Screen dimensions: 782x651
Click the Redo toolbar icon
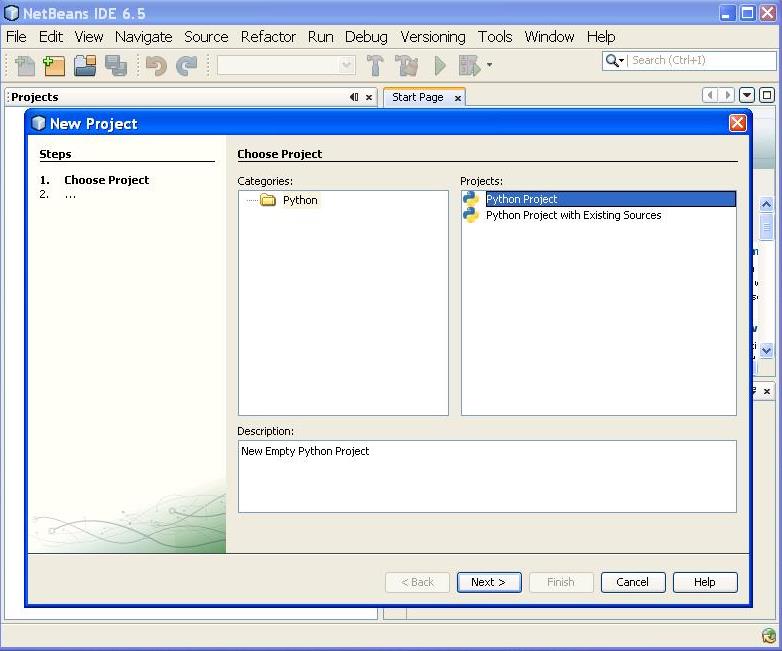coord(187,65)
